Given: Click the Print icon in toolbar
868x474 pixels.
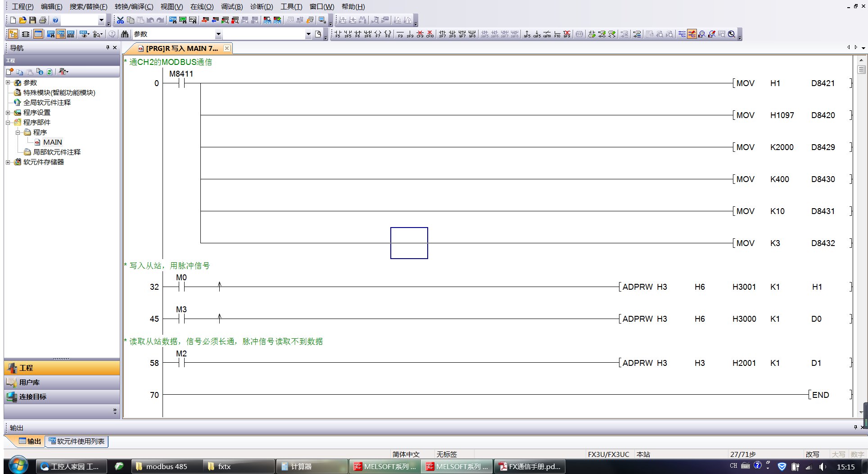Looking at the screenshot, I should pos(43,20).
